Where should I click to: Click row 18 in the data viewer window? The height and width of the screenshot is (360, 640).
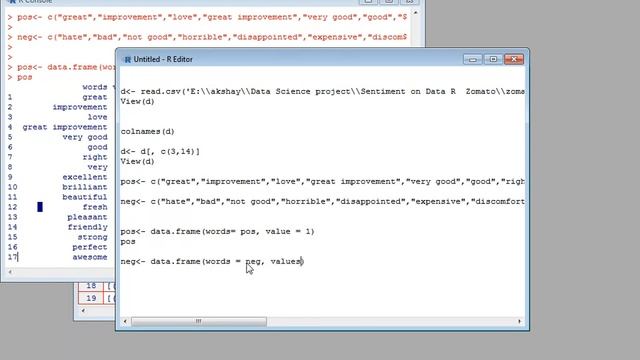coord(97,287)
